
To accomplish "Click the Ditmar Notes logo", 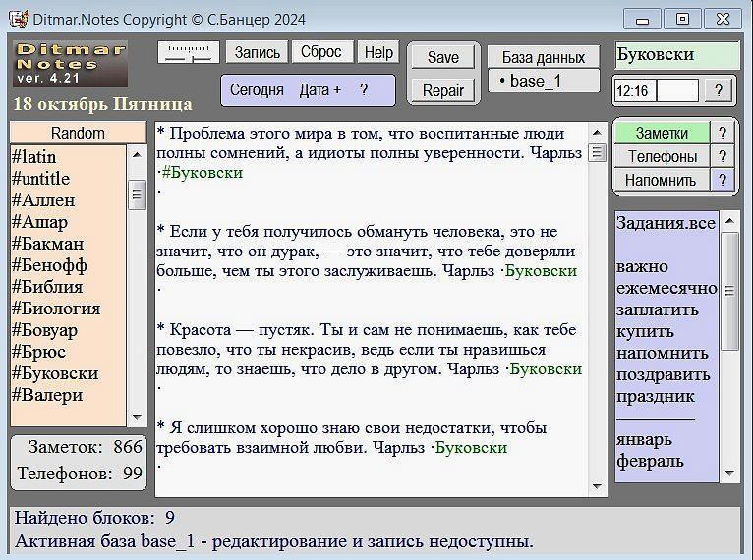I will pyautogui.click(x=71, y=66).
